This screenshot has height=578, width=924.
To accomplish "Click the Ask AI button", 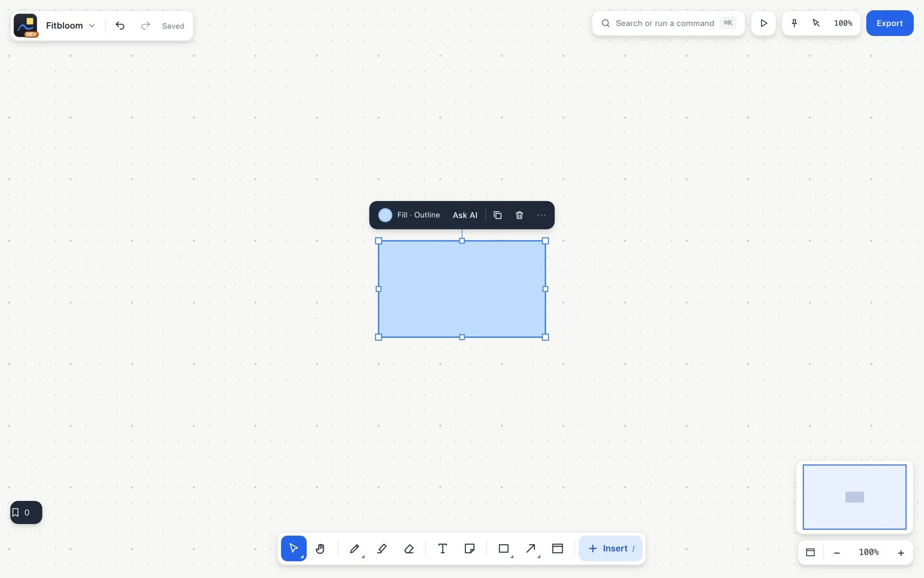I will [465, 215].
